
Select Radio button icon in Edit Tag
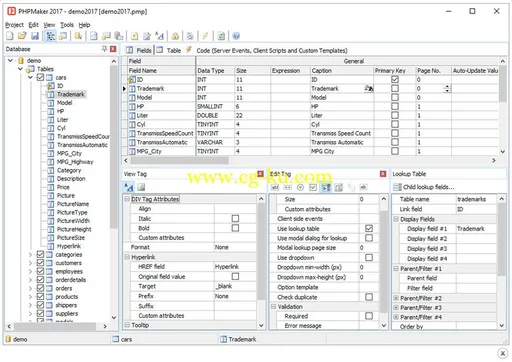(300, 187)
